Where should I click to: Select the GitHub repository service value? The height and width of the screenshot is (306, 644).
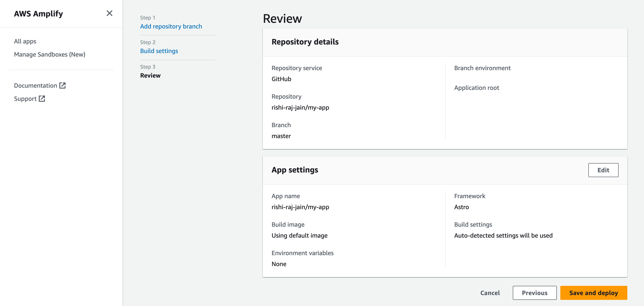click(x=281, y=79)
